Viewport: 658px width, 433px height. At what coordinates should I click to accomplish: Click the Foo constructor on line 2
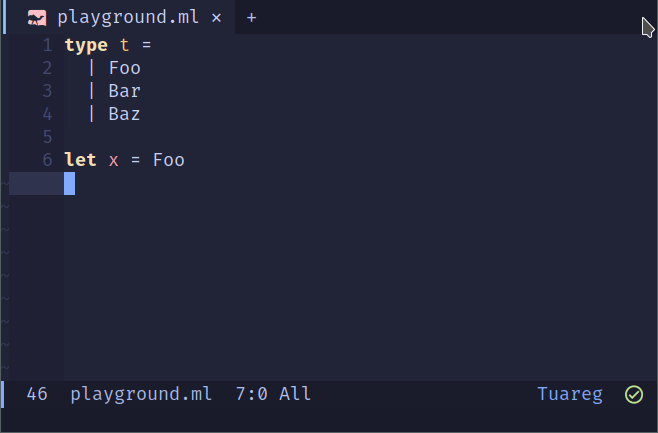pyautogui.click(x=124, y=68)
